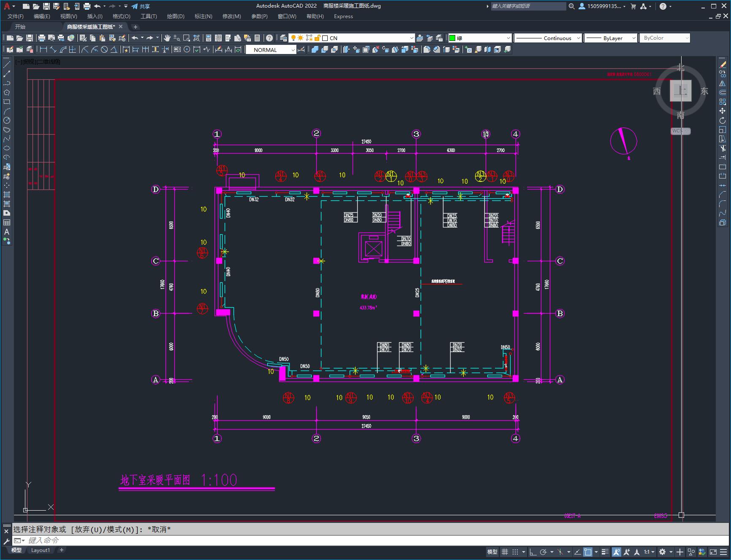Open the NORMAL dimension style dropdown
731x560 pixels.
pos(293,50)
